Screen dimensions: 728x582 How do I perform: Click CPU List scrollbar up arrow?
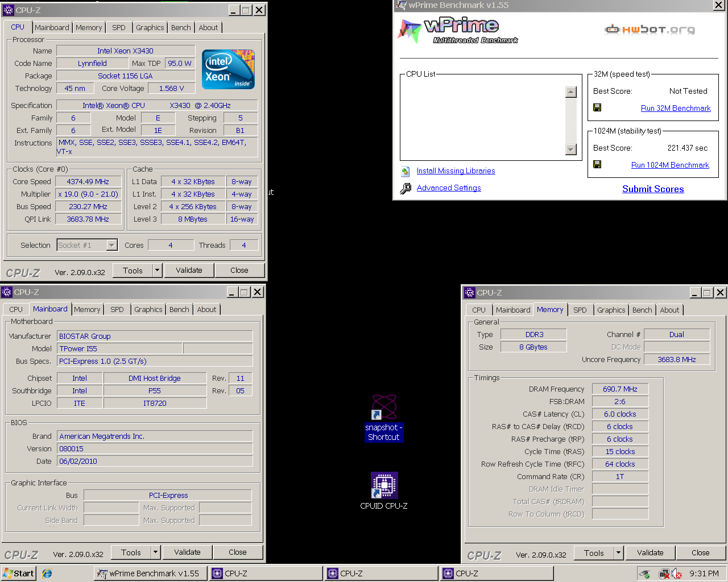coord(571,92)
